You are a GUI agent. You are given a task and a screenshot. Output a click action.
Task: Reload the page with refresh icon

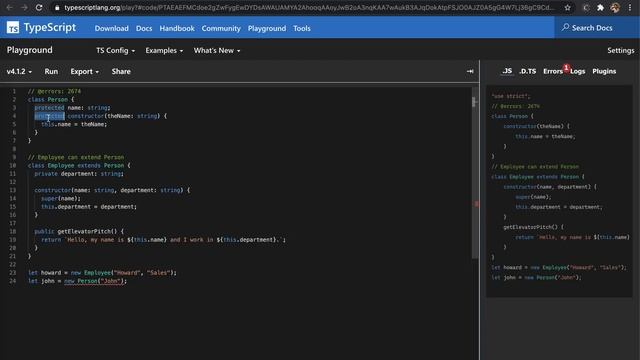pos(39,7)
